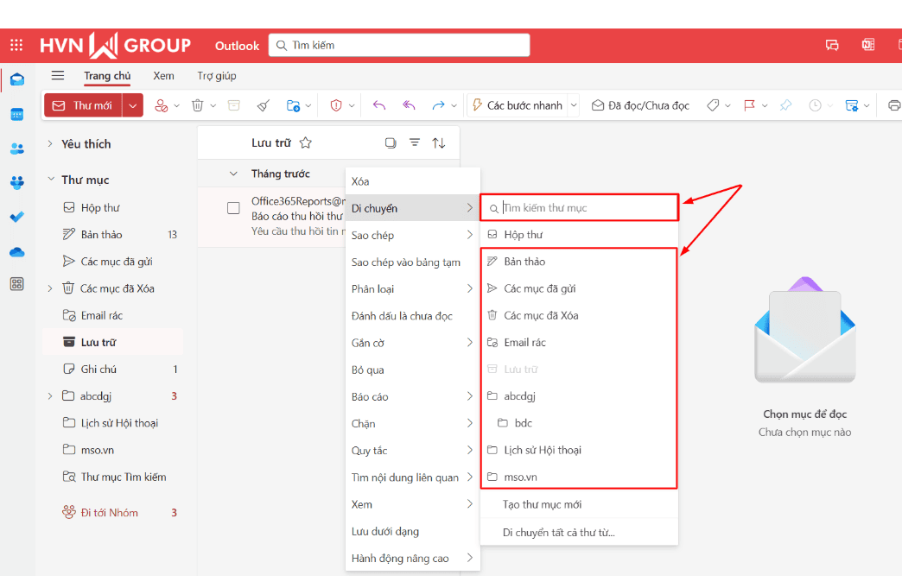The height and width of the screenshot is (588, 902).
Task: Open People contacts in the left rail
Action: [17, 149]
